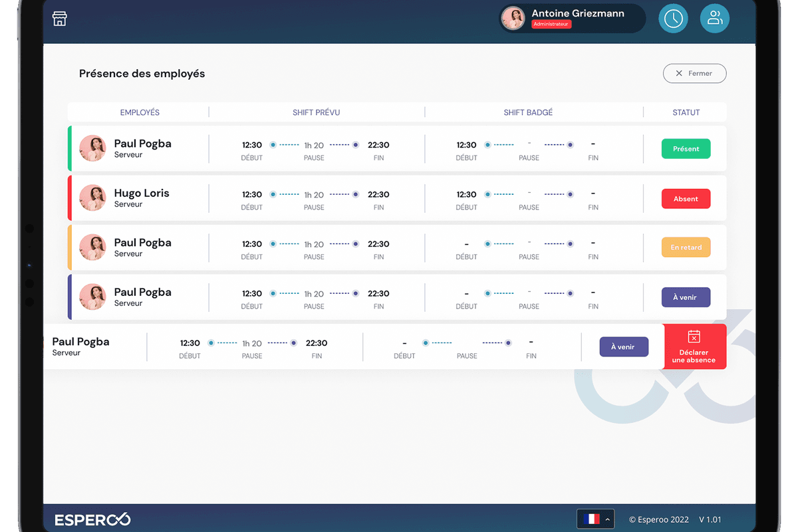Toggle the En retard status badge

click(686, 247)
